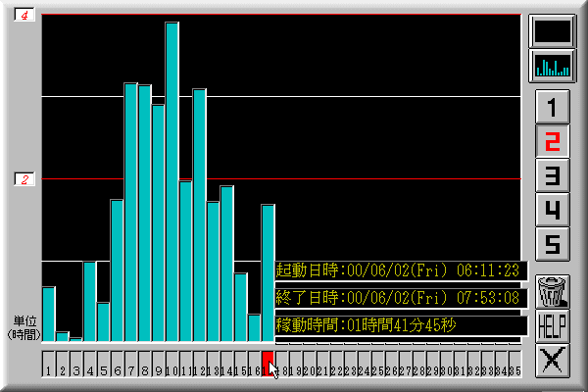Select record slot 13 in bottom strip
The height and width of the screenshot is (392, 588).
point(213,364)
